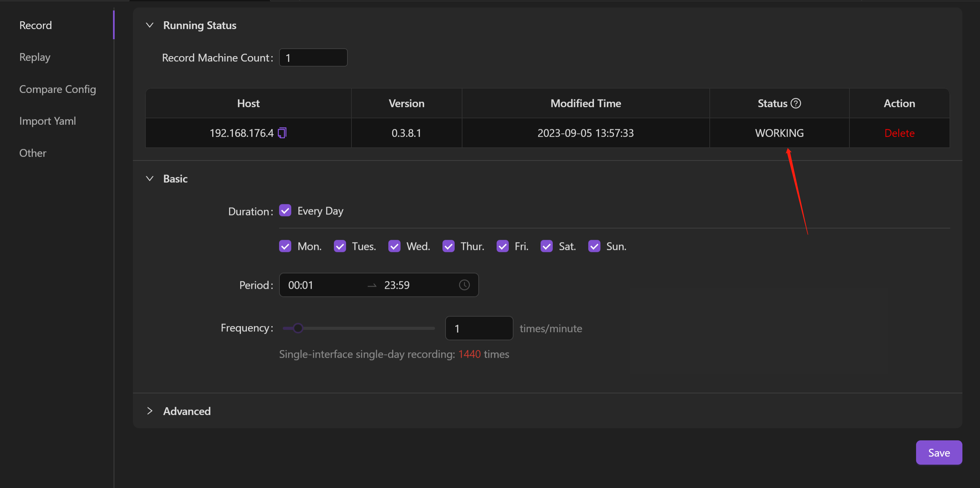Toggle the Tues. checkbox
The image size is (980, 488).
coord(340,246)
